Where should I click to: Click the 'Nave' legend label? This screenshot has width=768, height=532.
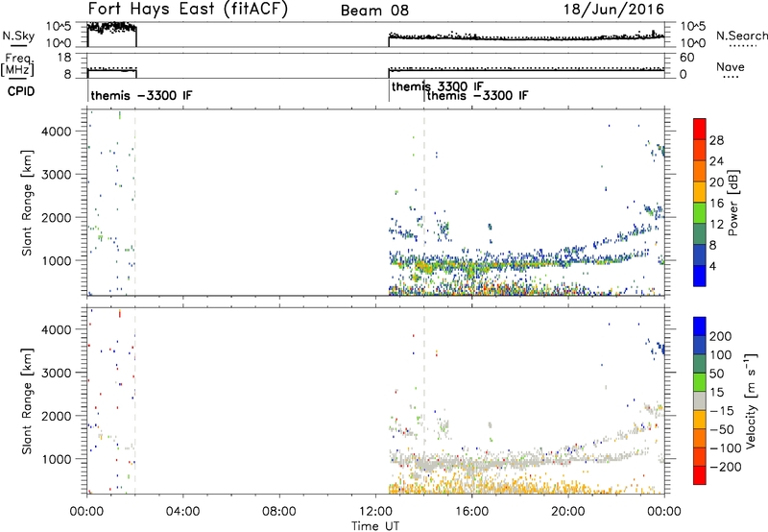(x=731, y=66)
